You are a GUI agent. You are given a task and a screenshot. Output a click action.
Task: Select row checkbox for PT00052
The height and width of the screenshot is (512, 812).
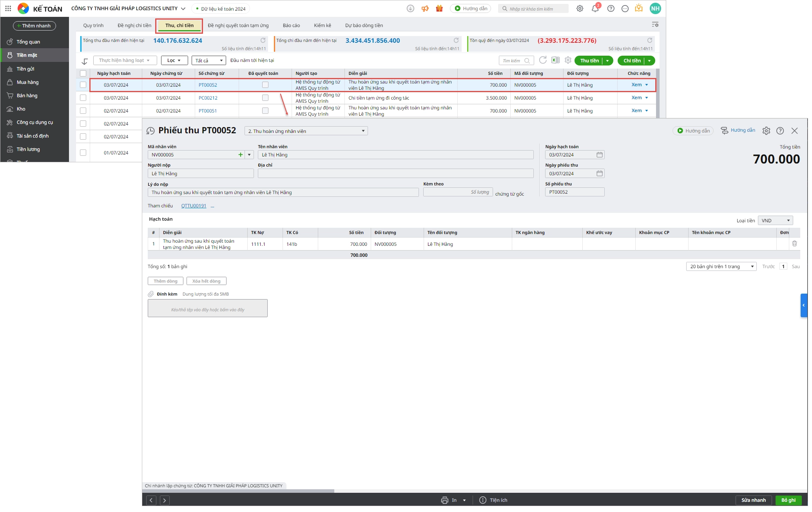click(83, 85)
